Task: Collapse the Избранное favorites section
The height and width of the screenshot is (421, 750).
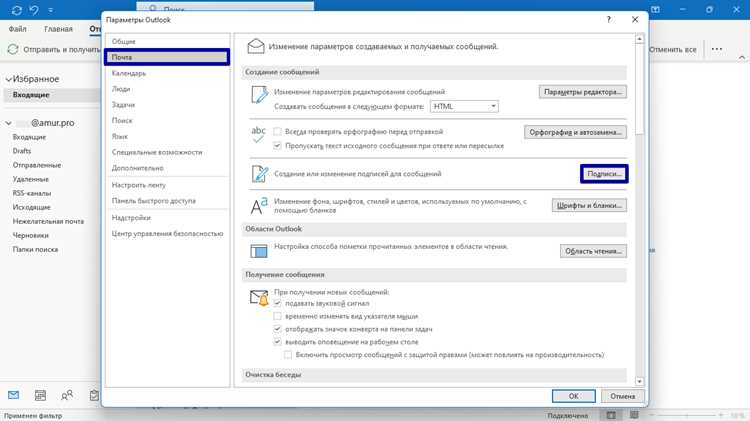Action: (x=8, y=79)
